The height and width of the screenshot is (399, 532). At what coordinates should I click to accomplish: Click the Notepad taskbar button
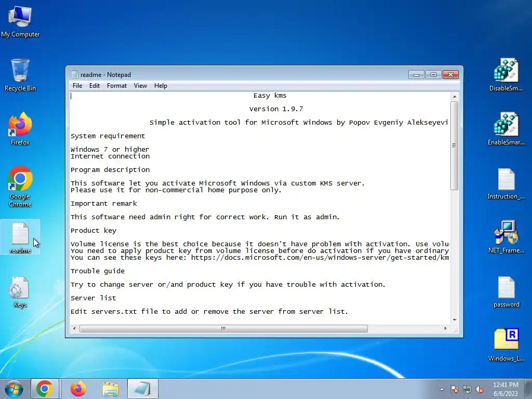(143, 389)
